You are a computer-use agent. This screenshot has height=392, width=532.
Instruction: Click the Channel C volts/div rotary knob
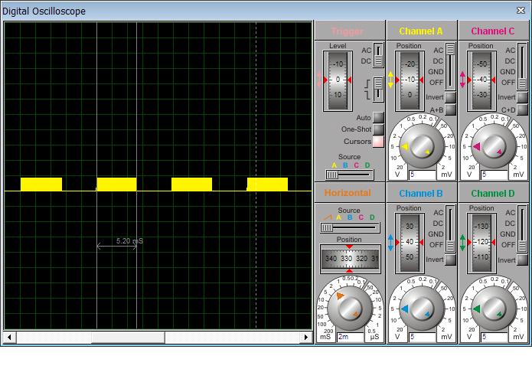coord(494,145)
